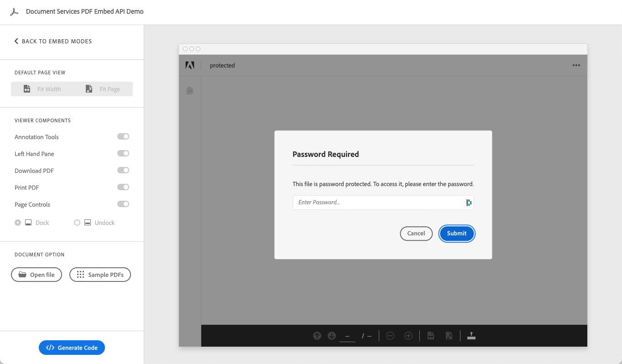Select the Dock radio button
Screen dimensions: 622x364
pyautogui.click(x=18, y=223)
